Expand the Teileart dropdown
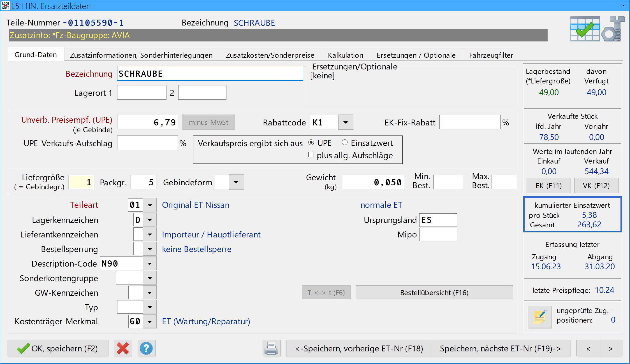The width and height of the screenshot is (630, 364). (x=150, y=205)
